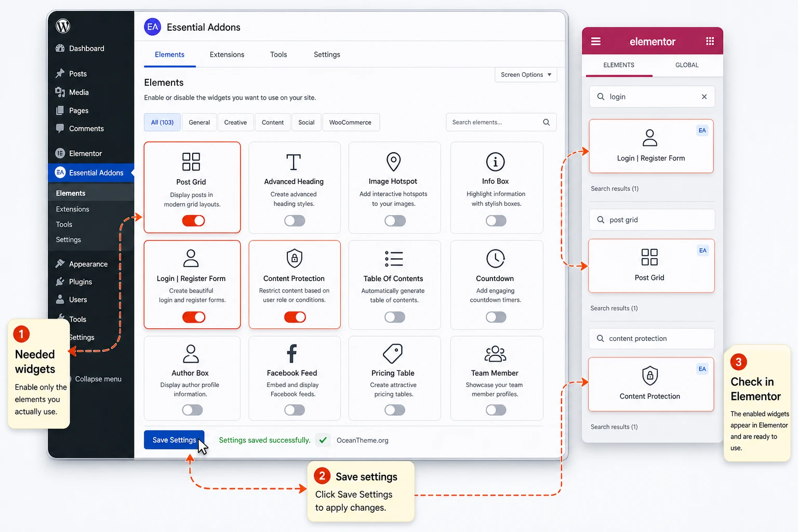This screenshot has width=798, height=532.
Task: Click the Comments bubble icon
Action: click(60, 128)
